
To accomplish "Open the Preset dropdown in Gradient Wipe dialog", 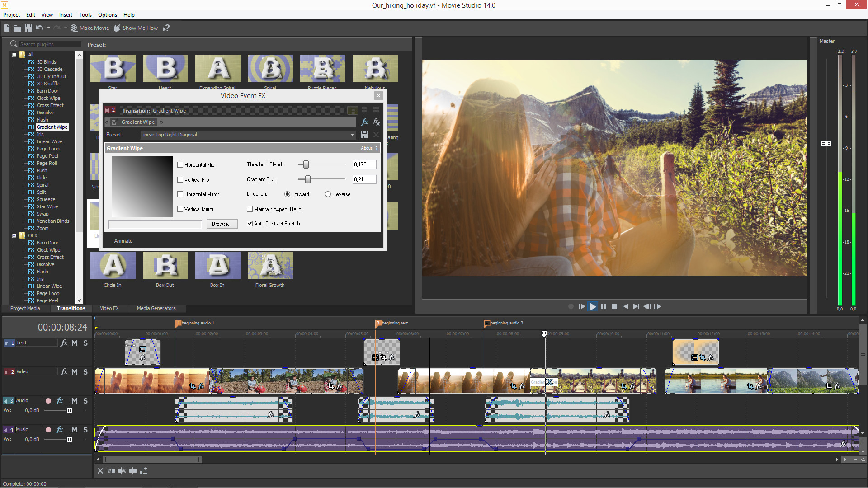I will coord(352,134).
